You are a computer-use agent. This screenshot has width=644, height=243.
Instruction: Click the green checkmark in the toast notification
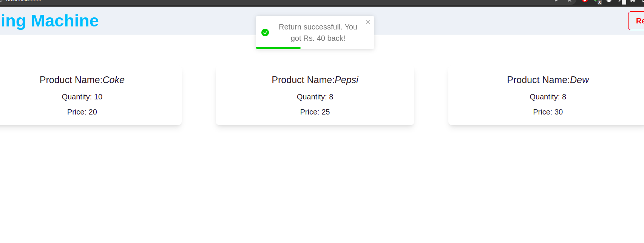pos(266,33)
